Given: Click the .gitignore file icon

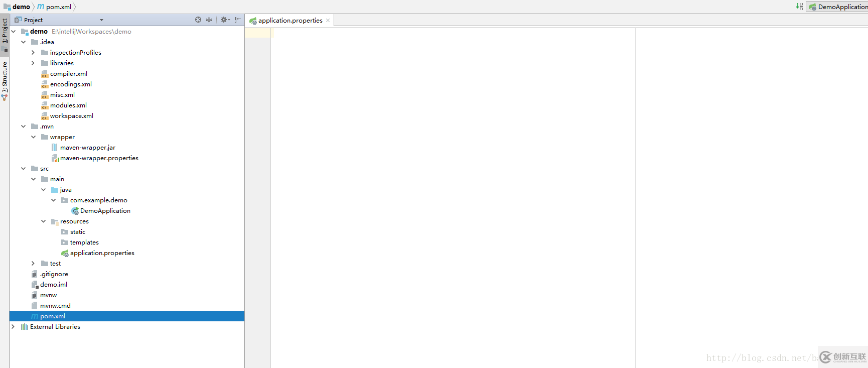Looking at the screenshot, I should (35, 274).
